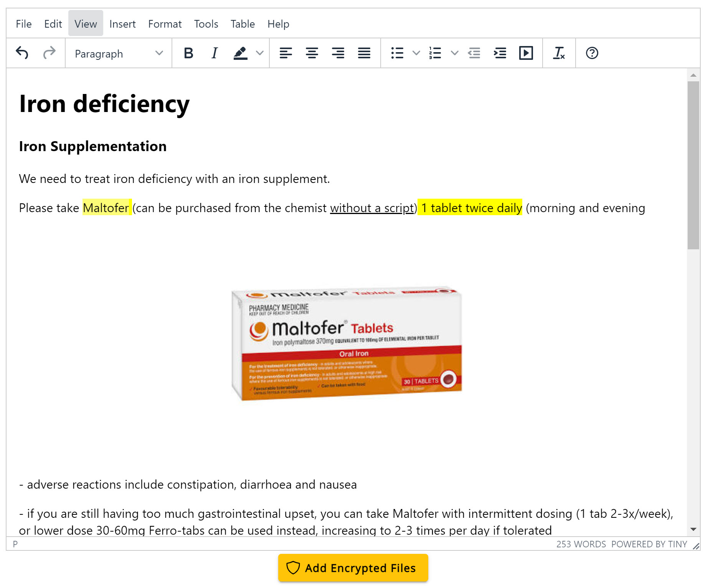This screenshot has width=708, height=588.
Task: Click the Iron Supplementation subheading
Action: coord(93,146)
